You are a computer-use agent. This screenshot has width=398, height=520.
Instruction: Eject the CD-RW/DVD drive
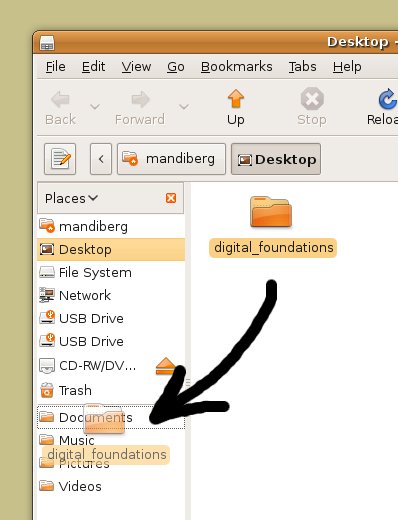(166, 366)
